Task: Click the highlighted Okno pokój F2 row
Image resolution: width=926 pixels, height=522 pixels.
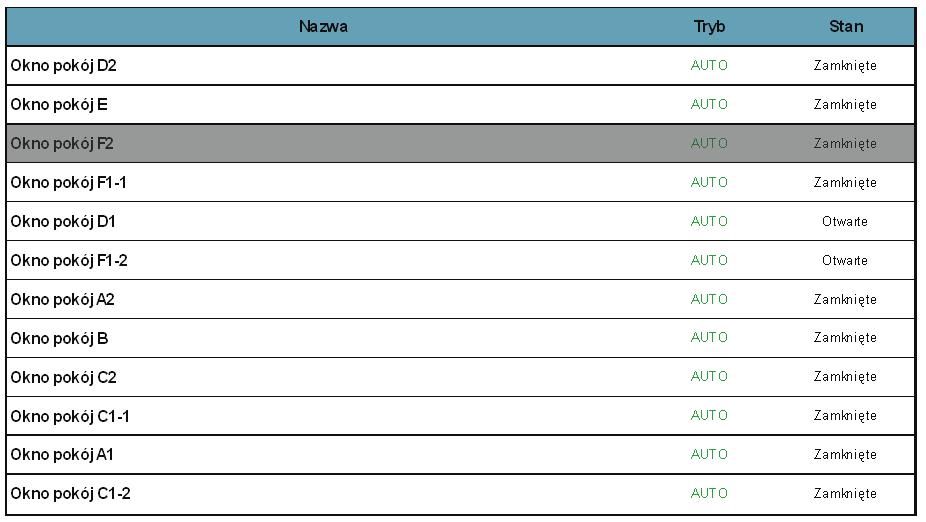Action: point(461,143)
